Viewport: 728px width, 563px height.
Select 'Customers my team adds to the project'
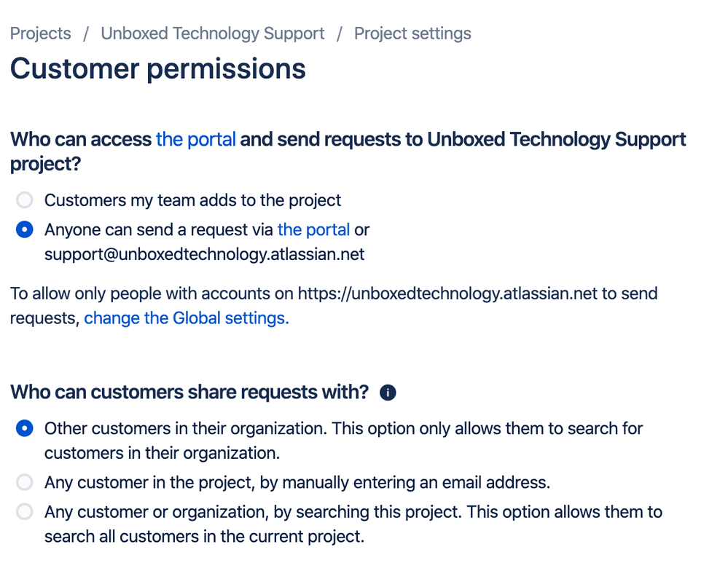[x=25, y=200]
